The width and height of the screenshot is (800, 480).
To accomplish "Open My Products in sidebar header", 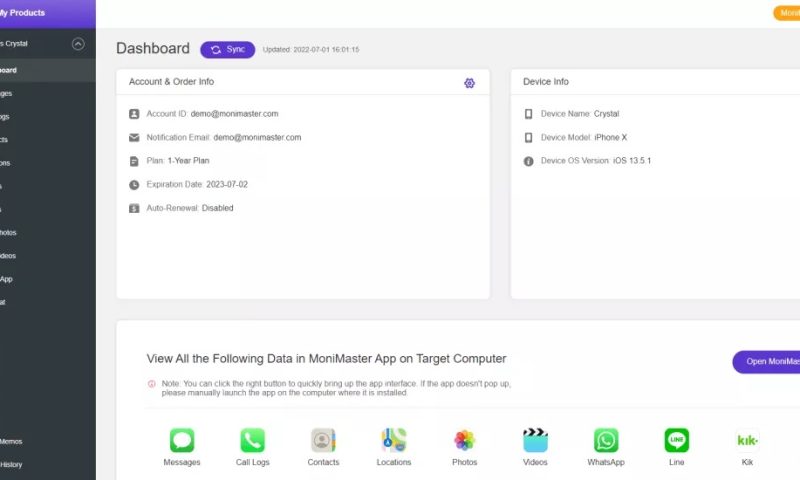I will pos(22,13).
